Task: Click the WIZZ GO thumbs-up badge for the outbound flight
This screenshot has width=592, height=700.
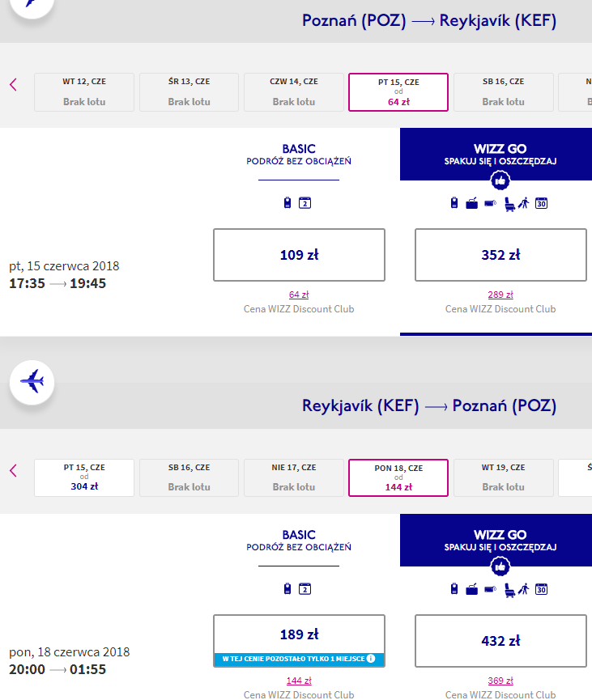Action: 500,180
